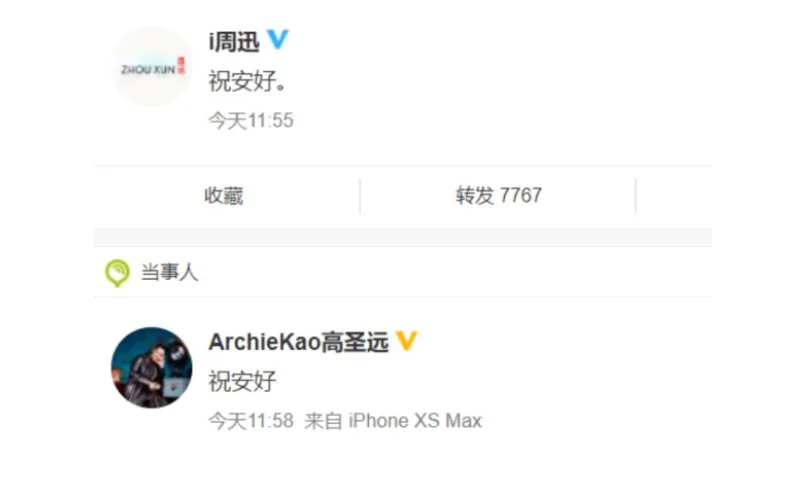
Task: Open the ZHOU XUN profile avatar
Action: click(152, 67)
